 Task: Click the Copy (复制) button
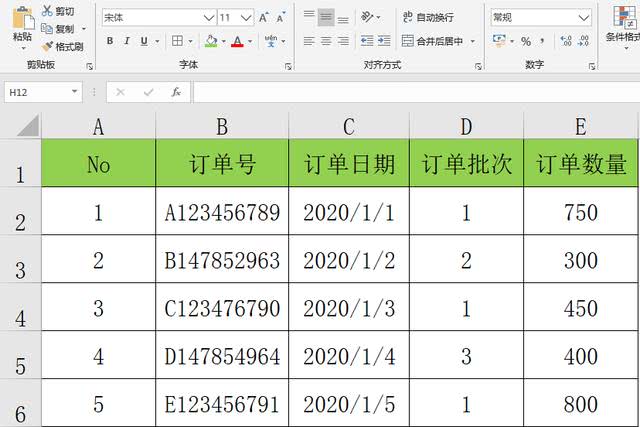[x=57, y=29]
